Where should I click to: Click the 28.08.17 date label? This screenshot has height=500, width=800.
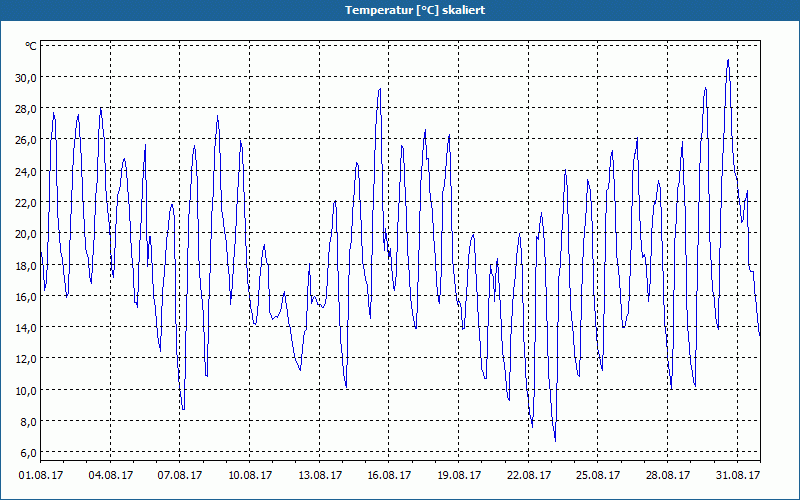[668, 475]
